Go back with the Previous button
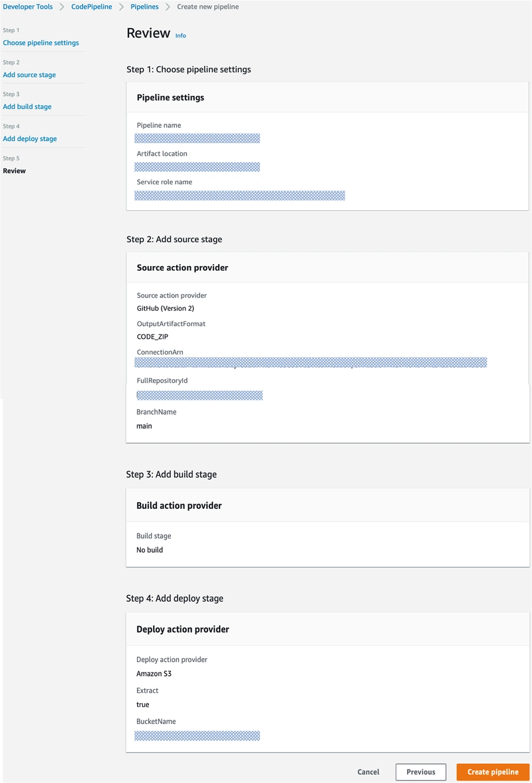 pos(420,772)
